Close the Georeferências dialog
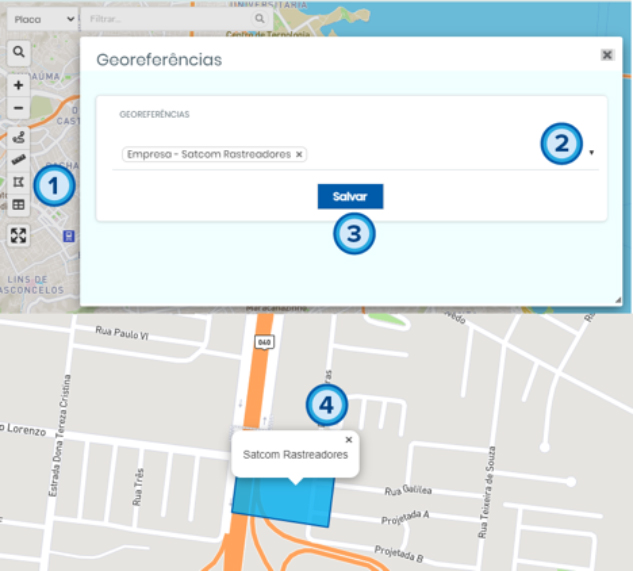Viewport: 633px width, 571px height. pos(607,55)
